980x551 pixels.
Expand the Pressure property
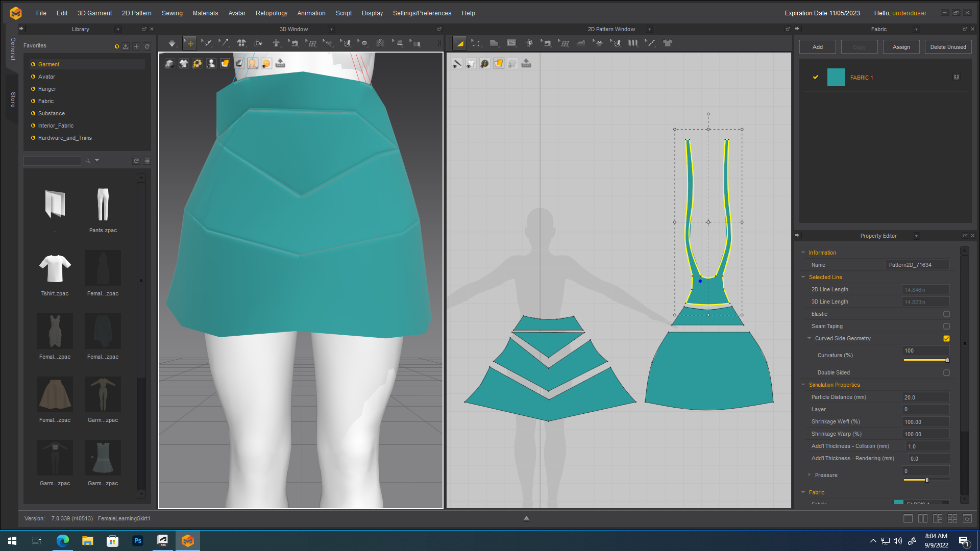(x=810, y=475)
